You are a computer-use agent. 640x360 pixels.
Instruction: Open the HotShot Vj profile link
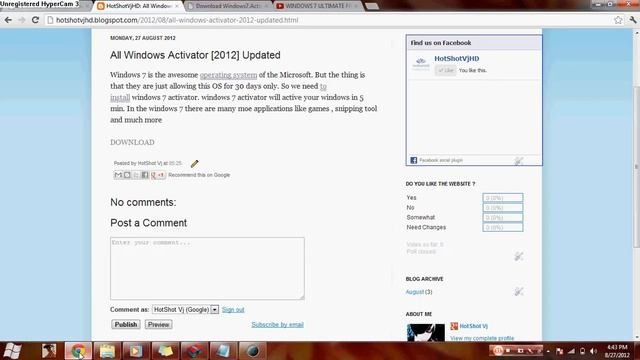[x=473, y=326]
